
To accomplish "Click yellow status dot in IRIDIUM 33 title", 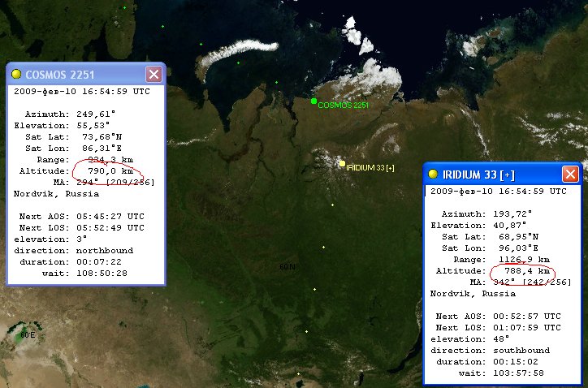I will pyautogui.click(x=433, y=174).
